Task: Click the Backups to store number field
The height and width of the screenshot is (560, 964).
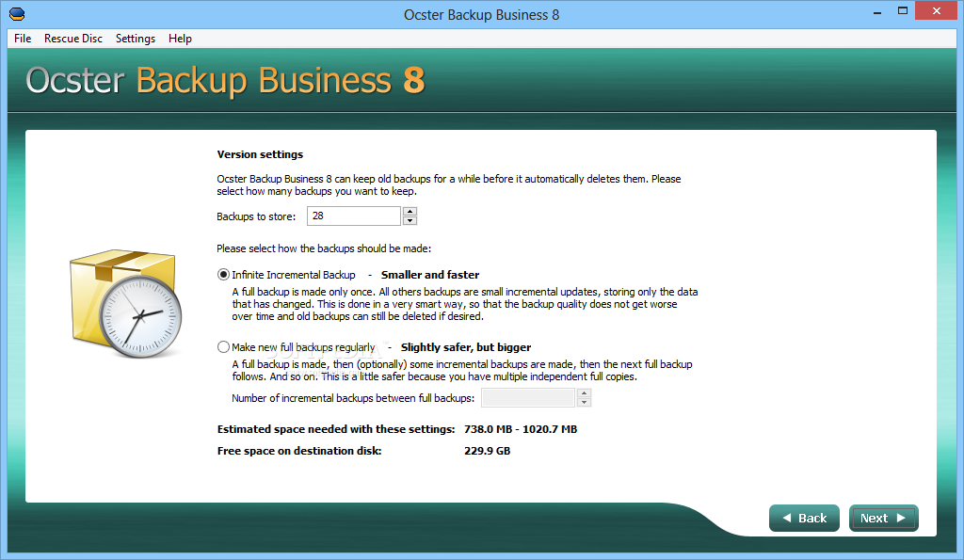Action: tap(354, 216)
